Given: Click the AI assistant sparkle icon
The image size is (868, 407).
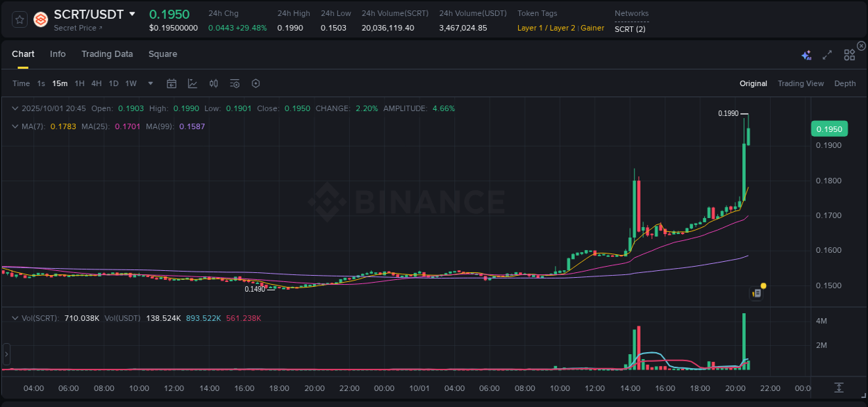Looking at the screenshot, I should click(806, 53).
